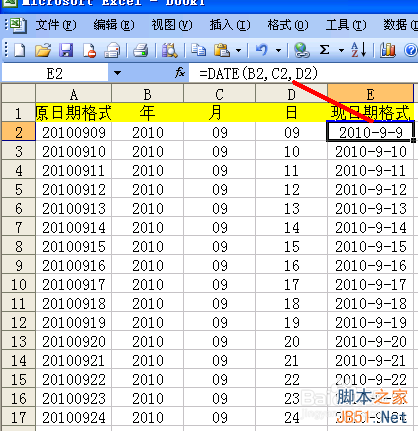The image size is (418, 431).
Task: Click cell 20100909 in column A
Action: [74, 132]
